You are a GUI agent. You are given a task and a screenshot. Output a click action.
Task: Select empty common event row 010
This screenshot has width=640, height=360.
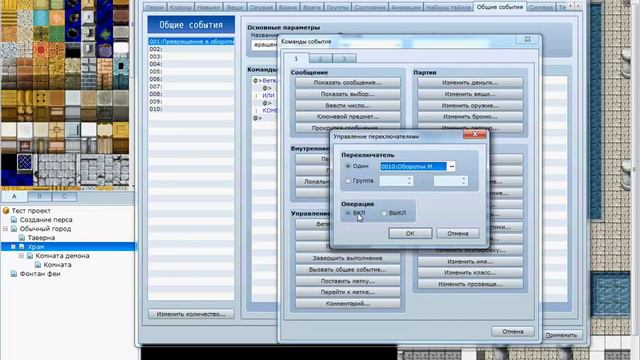click(x=191, y=109)
